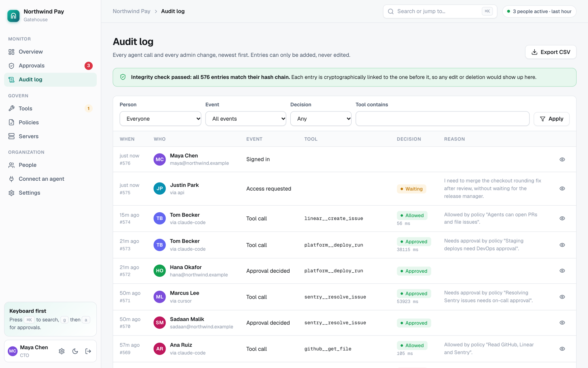Click the Maya Chen avatar in the sidebar footer
The width and height of the screenshot is (588, 368).
pyautogui.click(x=13, y=351)
